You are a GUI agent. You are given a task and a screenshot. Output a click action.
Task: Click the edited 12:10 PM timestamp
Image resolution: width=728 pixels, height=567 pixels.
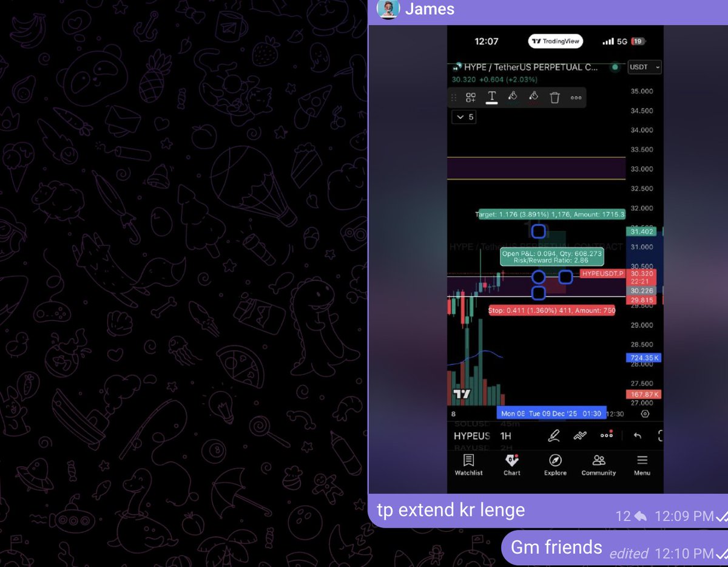[661, 553]
